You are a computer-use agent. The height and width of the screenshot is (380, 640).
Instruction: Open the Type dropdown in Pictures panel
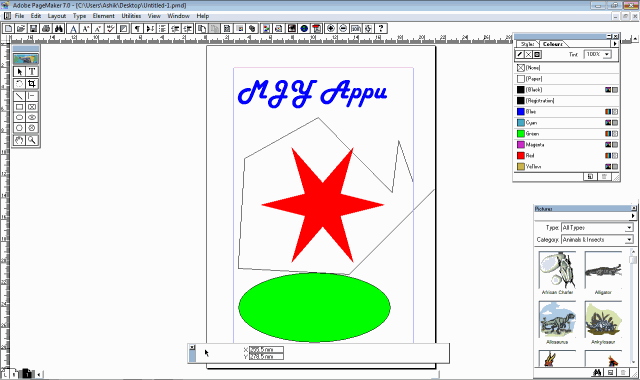click(x=598, y=227)
